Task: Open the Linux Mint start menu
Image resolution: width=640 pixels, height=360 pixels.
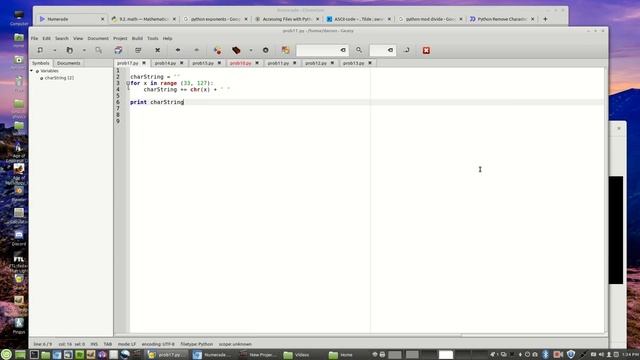Action: click(6, 354)
